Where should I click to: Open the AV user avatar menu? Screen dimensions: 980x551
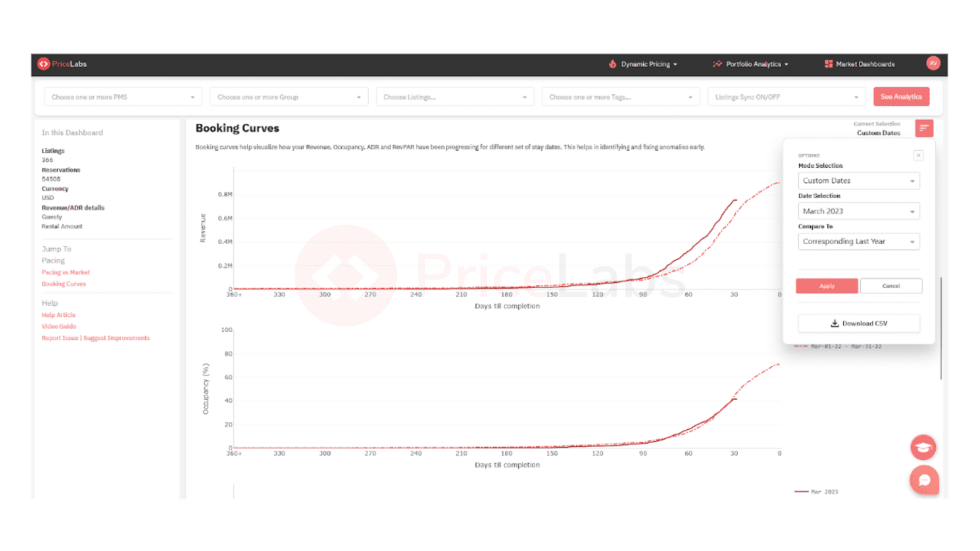click(x=933, y=64)
